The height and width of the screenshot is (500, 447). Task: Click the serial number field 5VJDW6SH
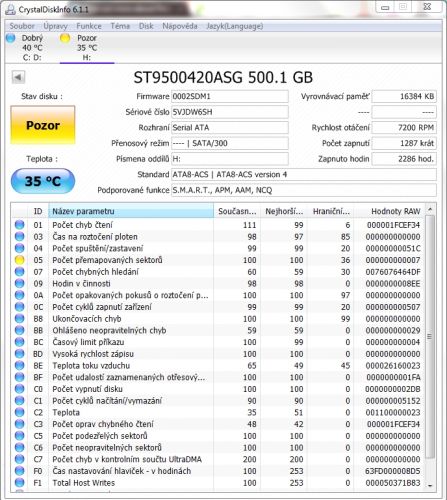coord(230,112)
